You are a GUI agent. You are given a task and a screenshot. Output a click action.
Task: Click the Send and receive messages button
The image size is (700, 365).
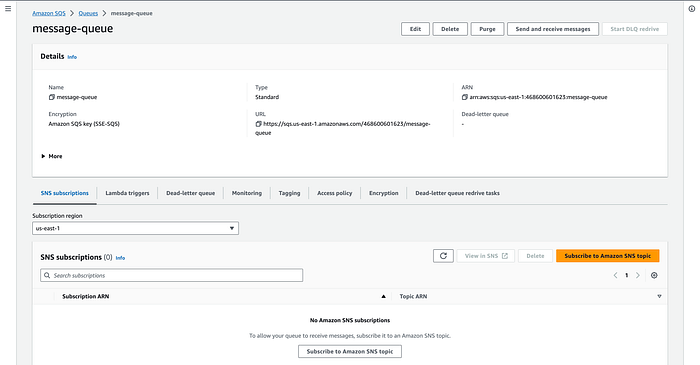[553, 29]
